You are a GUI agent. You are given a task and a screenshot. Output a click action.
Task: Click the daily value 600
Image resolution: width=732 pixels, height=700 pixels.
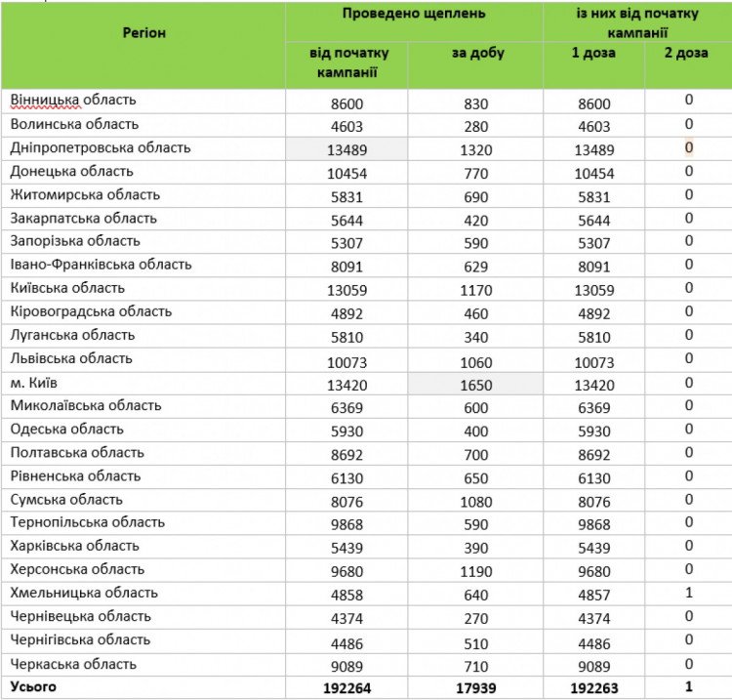click(475, 408)
